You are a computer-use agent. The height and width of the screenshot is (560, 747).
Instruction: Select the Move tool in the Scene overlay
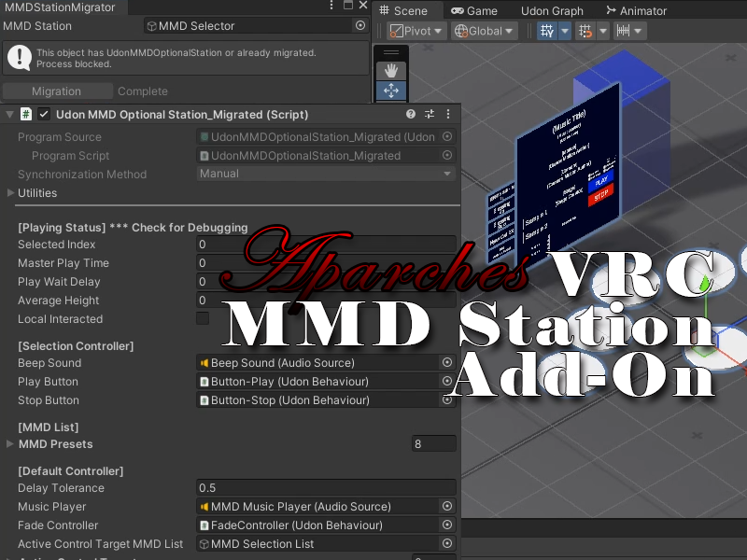coord(390,91)
